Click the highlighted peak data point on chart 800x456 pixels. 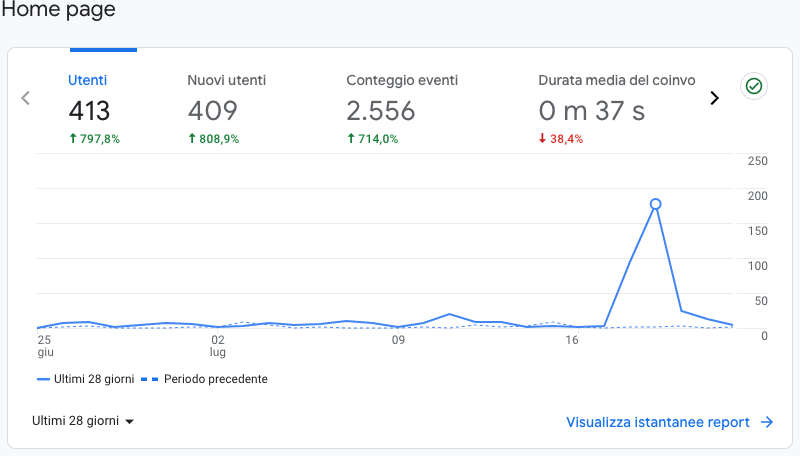click(656, 204)
